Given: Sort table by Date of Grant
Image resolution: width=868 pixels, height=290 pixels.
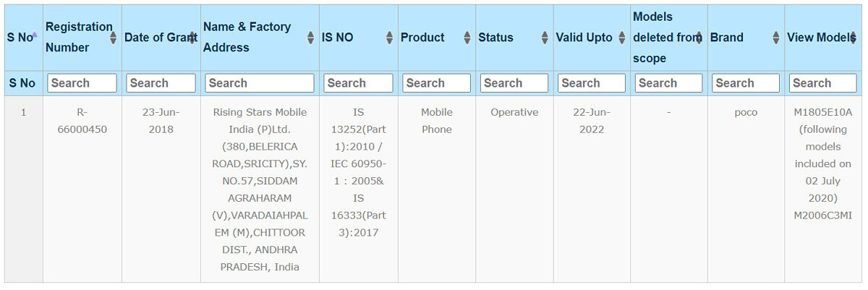Looking at the screenshot, I should coord(193,38).
